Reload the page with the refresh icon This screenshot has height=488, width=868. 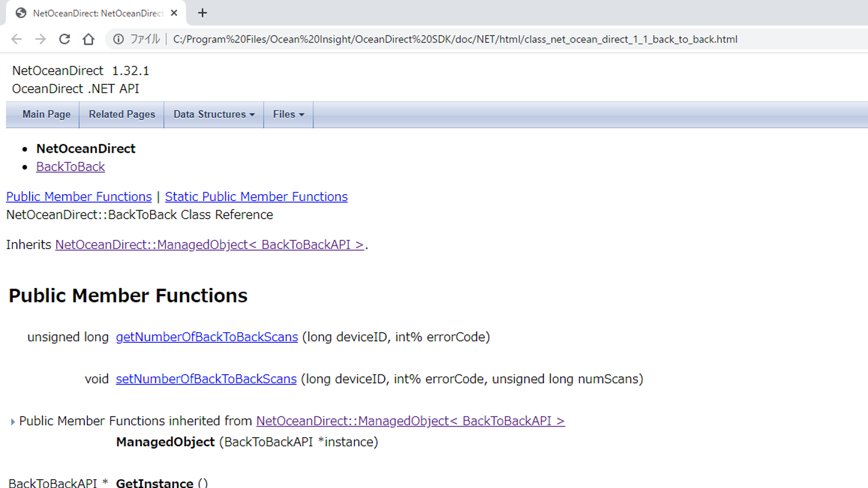[x=64, y=39]
